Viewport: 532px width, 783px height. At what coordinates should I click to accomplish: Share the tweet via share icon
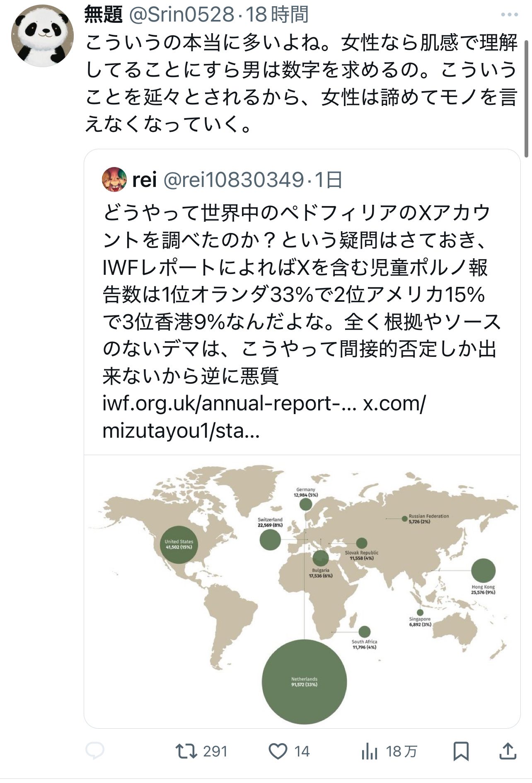[508, 751]
